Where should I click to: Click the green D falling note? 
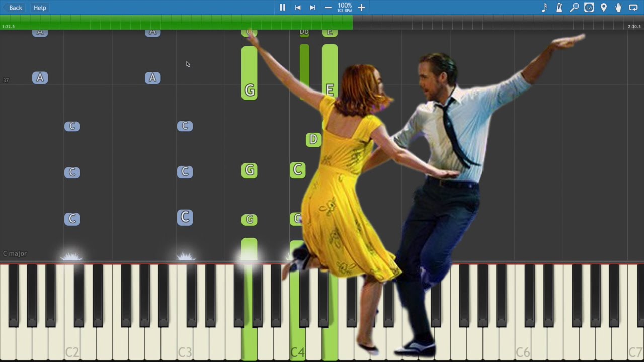[313, 140]
